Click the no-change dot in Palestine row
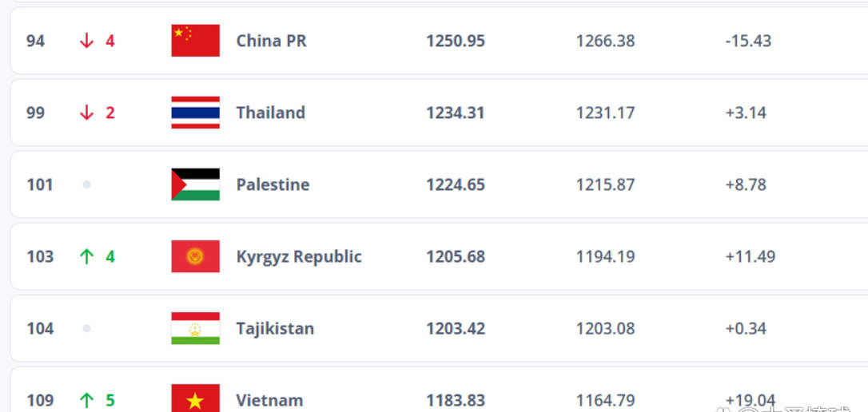868x412 pixels. [x=86, y=184]
